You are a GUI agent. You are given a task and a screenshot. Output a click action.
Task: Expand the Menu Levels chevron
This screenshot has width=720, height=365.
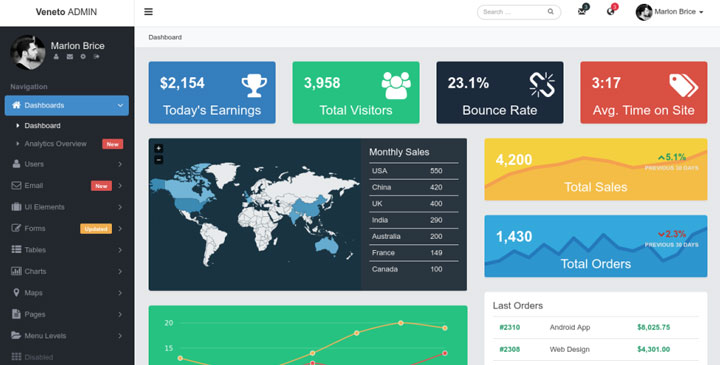point(120,336)
